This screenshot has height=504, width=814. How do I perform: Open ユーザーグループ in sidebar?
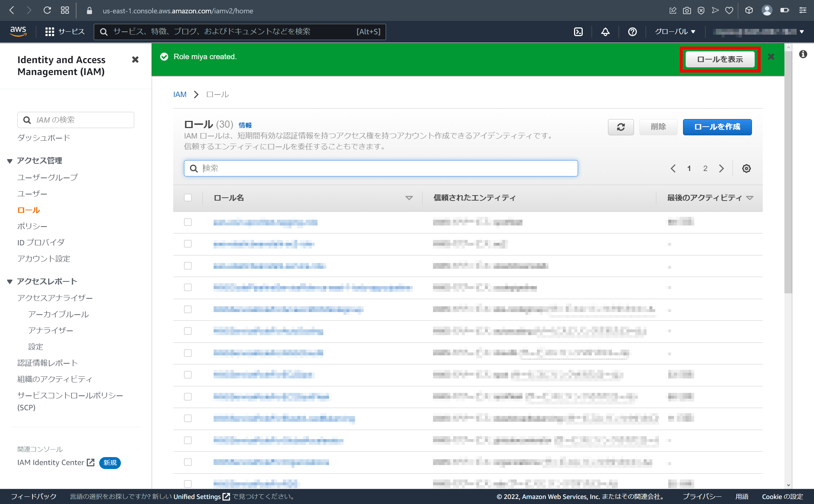coord(47,177)
